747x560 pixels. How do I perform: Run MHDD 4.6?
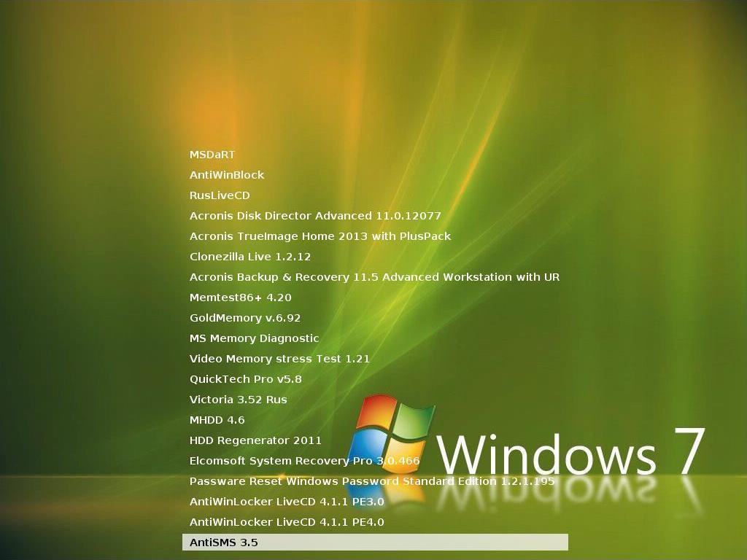click(x=217, y=421)
